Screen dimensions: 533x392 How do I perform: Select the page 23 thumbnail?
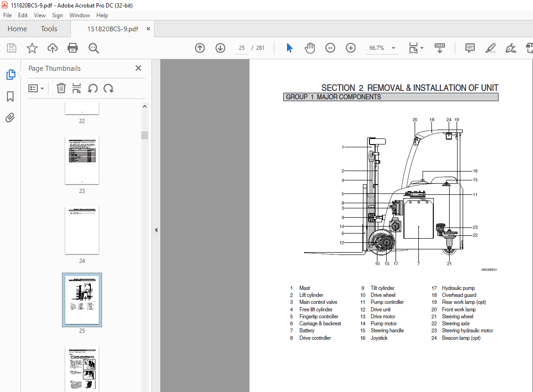coord(82,161)
